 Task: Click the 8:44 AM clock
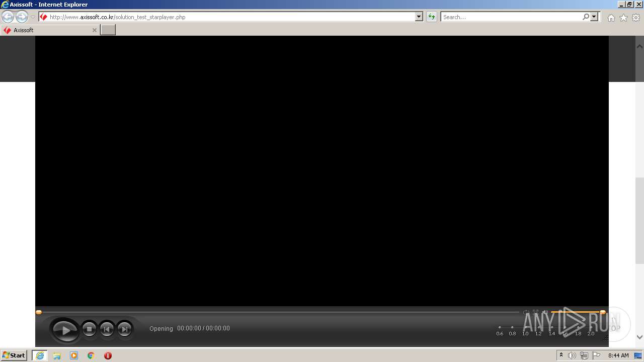point(618,355)
